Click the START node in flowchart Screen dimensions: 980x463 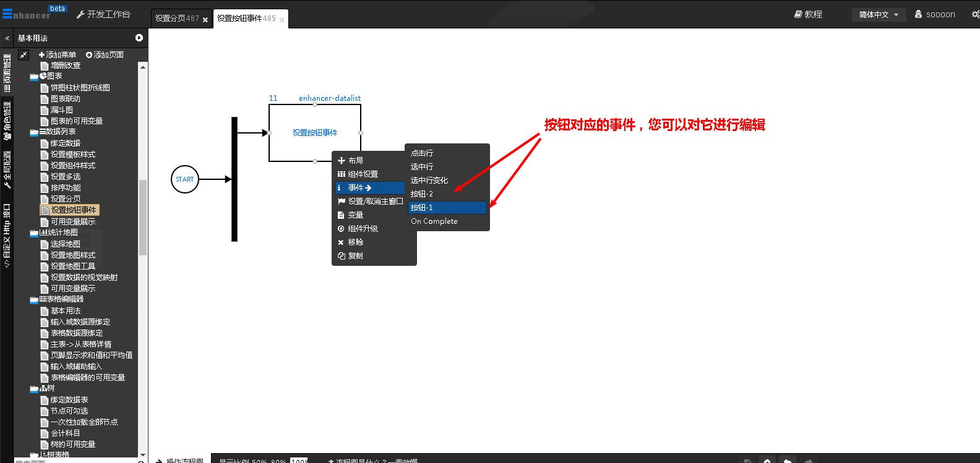[x=184, y=179]
